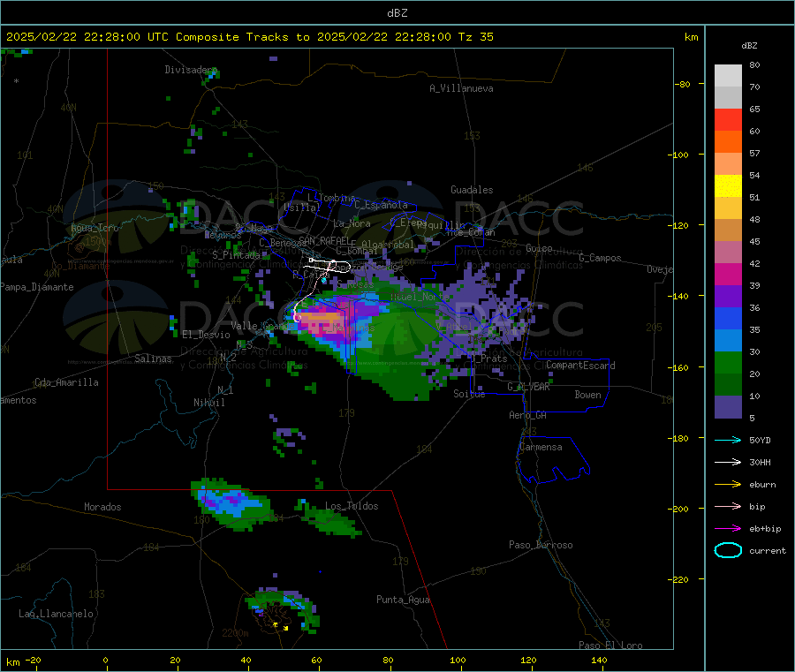Screen dimensions: 795x672
Task: Select the purple 36-39 dBZ color band
Action: click(x=728, y=297)
